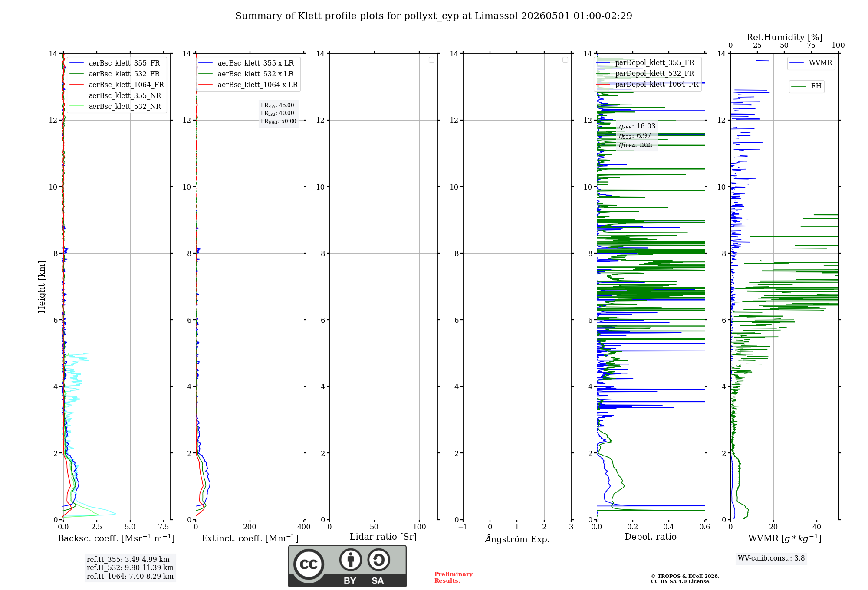Click the Depol. ratio axis label
This screenshot has height=590, width=868.
(651, 537)
